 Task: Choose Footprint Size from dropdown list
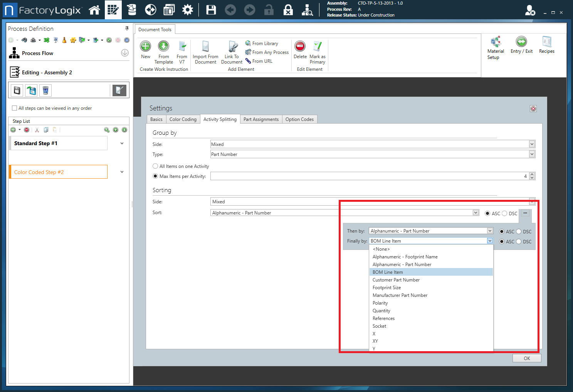(386, 288)
